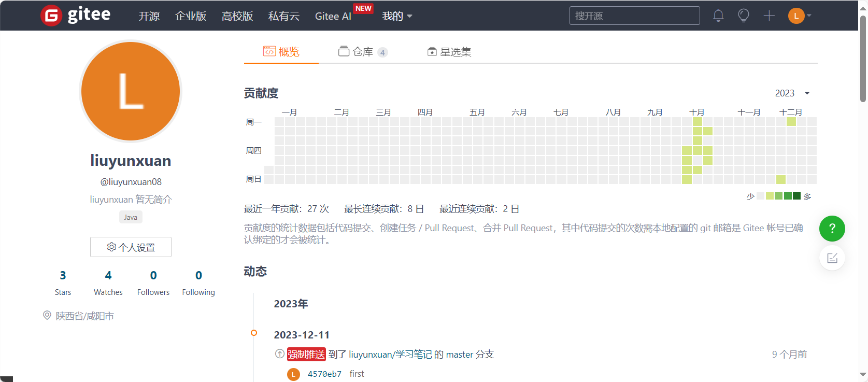The height and width of the screenshot is (382, 868).
Task: Open the 2023 year selector dropdown
Action: click(x=792, y=93)
